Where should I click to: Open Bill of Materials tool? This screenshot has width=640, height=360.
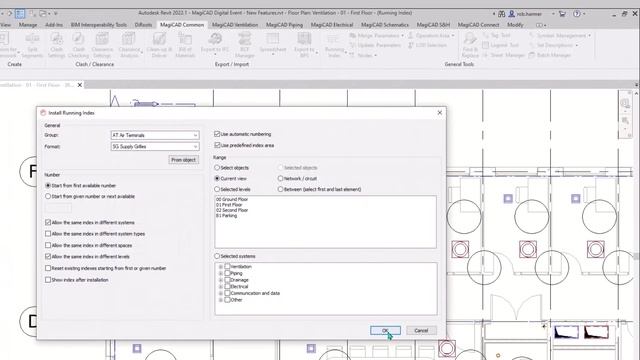(x=185, y=45)
